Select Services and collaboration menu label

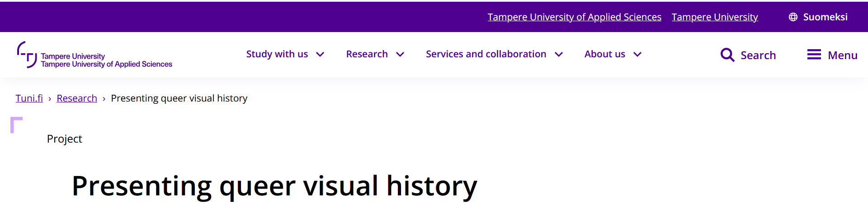pos(486,54)
